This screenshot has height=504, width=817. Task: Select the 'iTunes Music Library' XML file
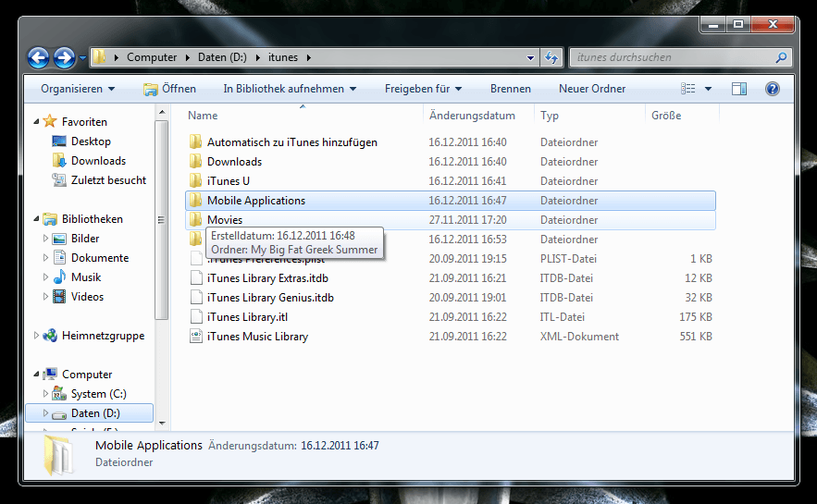(x=257, y=337)
